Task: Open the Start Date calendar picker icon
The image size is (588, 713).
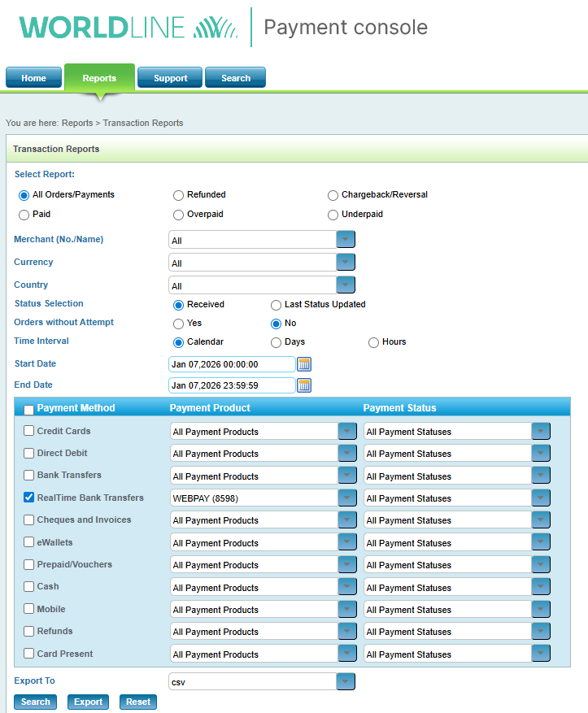Action: point(304,364)
